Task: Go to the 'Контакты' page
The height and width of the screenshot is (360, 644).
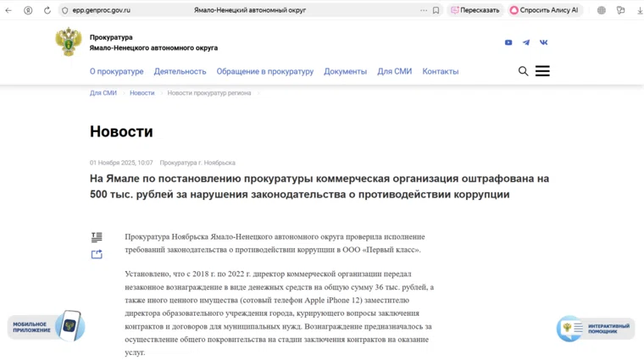Action: tap(440, 71)
